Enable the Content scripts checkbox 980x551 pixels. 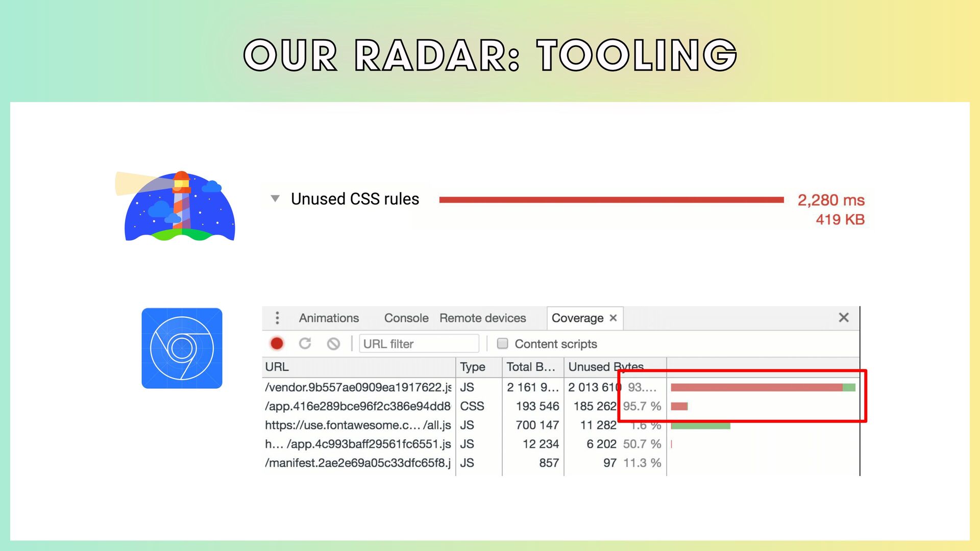[503, 344]
